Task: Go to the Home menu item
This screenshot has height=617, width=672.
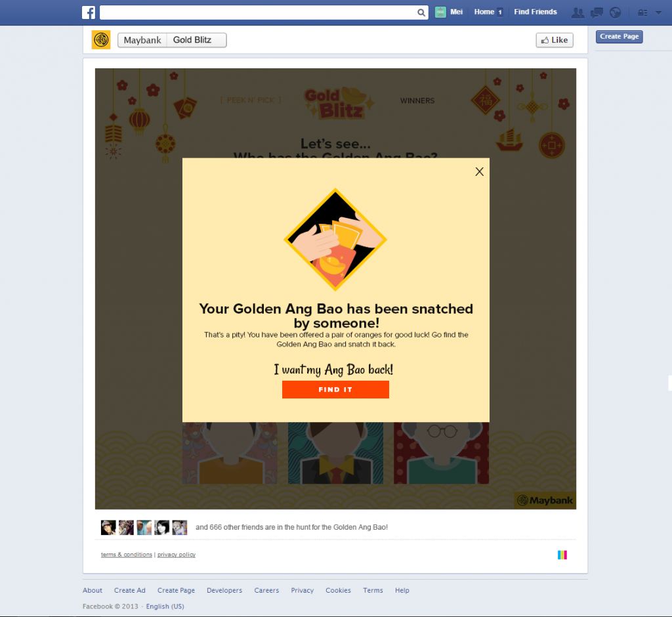Action: click(x=484, y=12)
